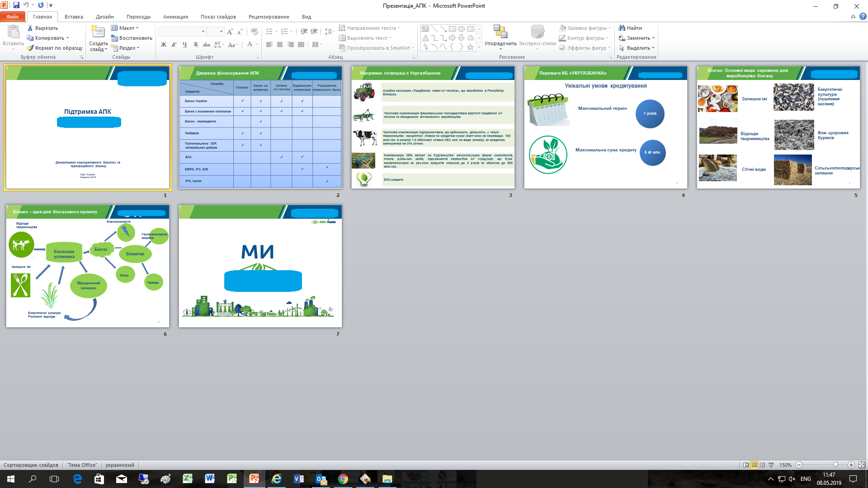Image resolution: width=868 pixels, height=488 pixels.
Task: Toggle italic formatting К button
Action: 174,45
